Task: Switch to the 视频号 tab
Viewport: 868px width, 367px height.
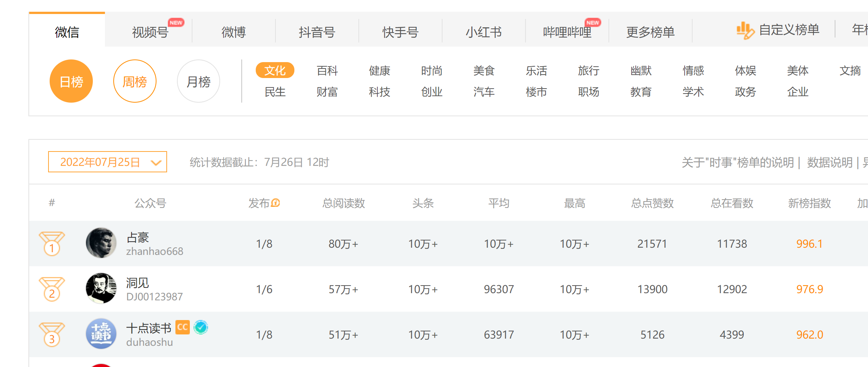Action: [x=150, y=32]
